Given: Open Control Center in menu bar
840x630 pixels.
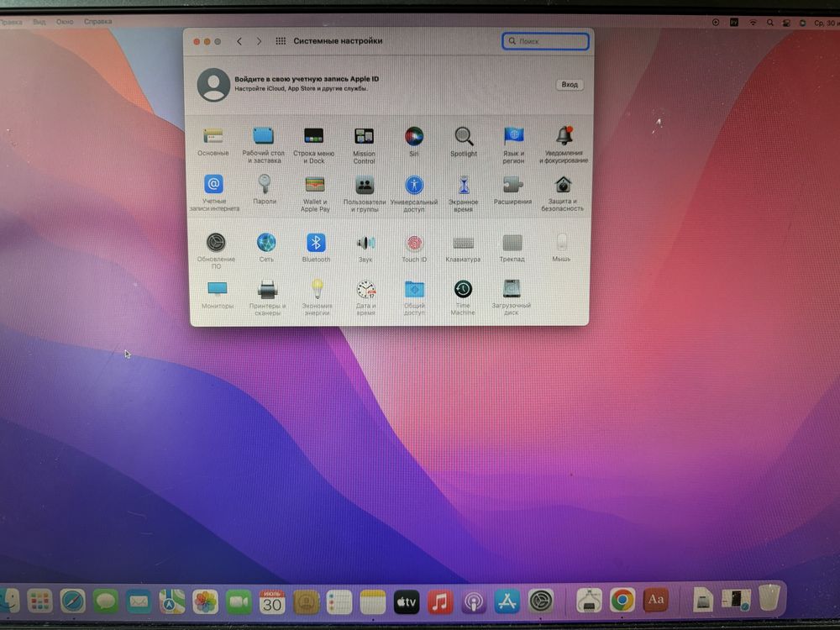Looking at the screenshot, I should [x=786, y=23].
